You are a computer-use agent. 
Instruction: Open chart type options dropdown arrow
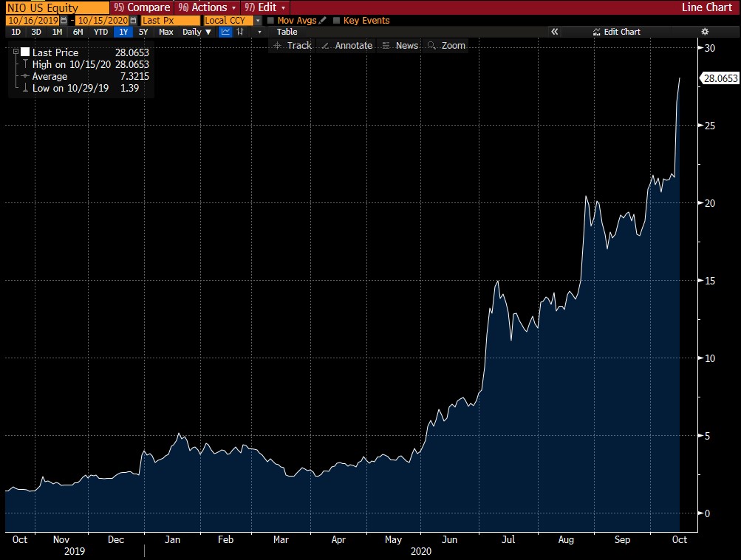[x=259, y=32]
